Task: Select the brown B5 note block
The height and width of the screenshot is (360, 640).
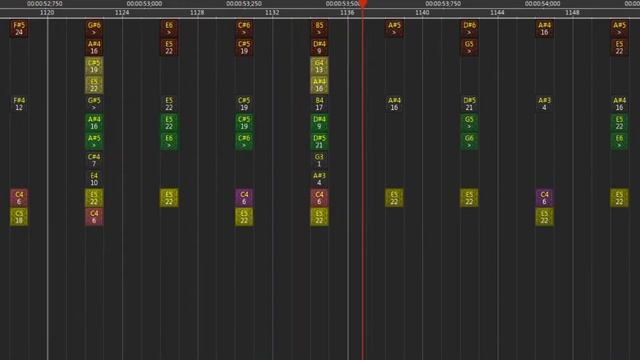Action: (x=319, y=29)
